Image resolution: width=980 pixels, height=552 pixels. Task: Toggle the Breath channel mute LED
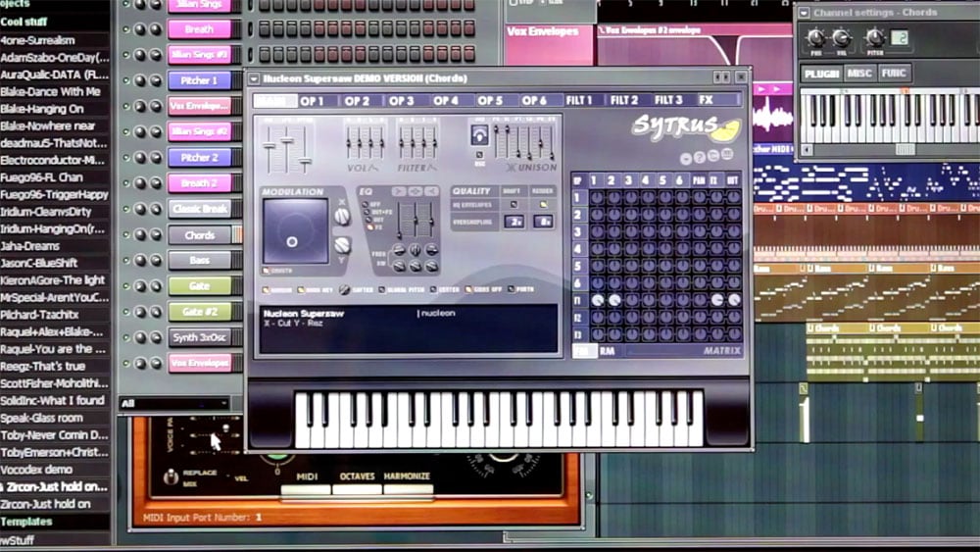(x=125, y=29)
